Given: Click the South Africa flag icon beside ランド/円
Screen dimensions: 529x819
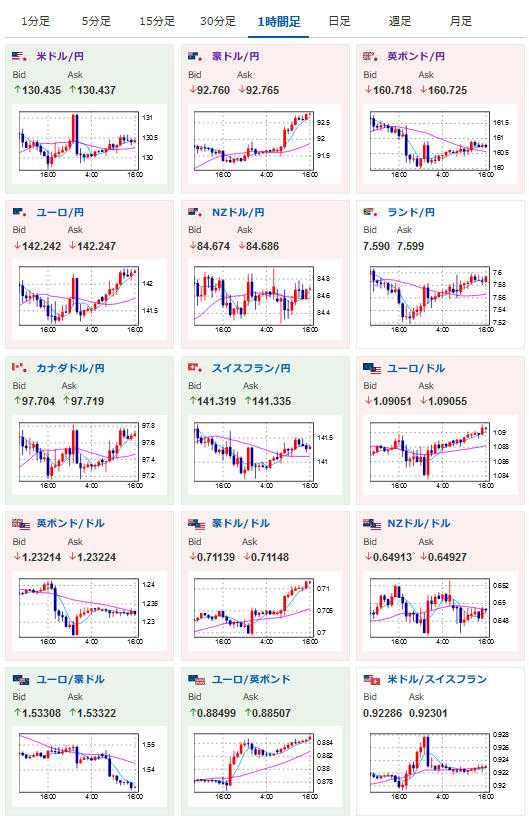Looking at the screenshot, I should [371, 212].
